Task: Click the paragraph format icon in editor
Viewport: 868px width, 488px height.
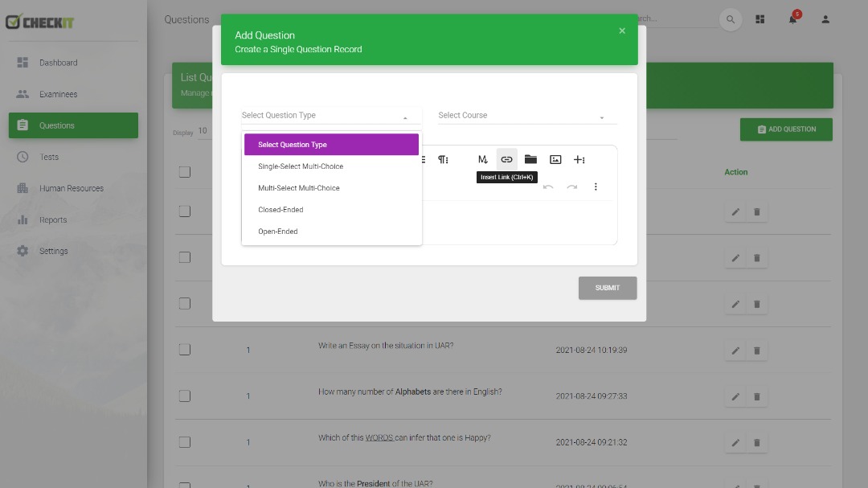Action: coord(444,159)
